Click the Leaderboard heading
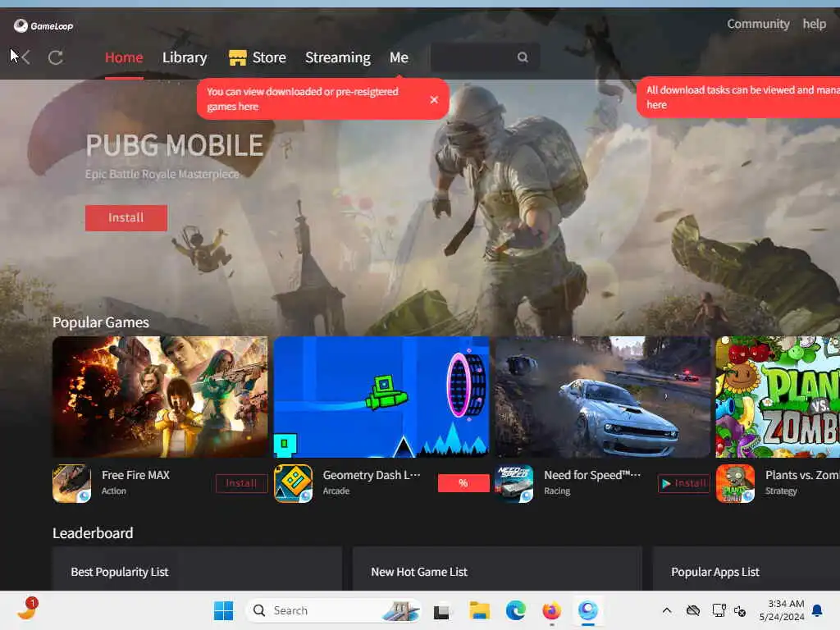The width and height of the screenshot is (840, 630). pyautogui.click(x=93, y=533)
